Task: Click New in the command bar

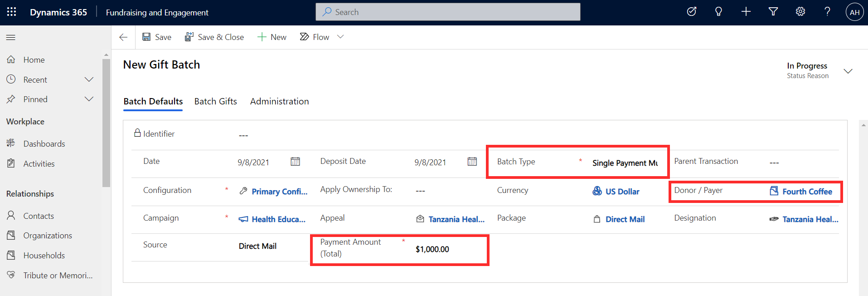Action: coord(272,37)
